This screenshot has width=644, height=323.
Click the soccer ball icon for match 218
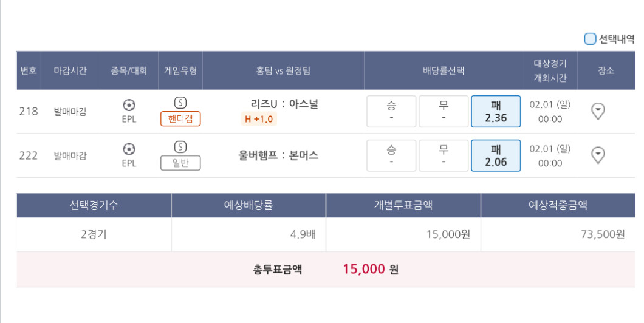[129, 104]
